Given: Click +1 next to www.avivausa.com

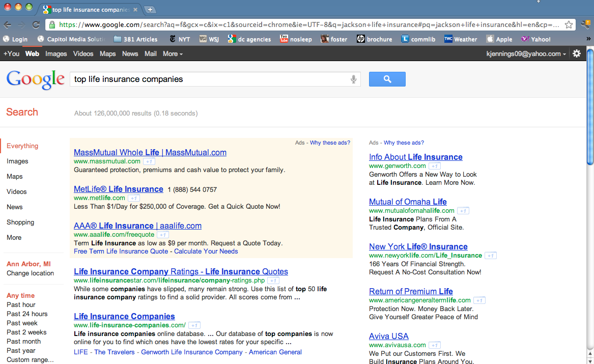Looking at the screenshot, I should 435,345.
